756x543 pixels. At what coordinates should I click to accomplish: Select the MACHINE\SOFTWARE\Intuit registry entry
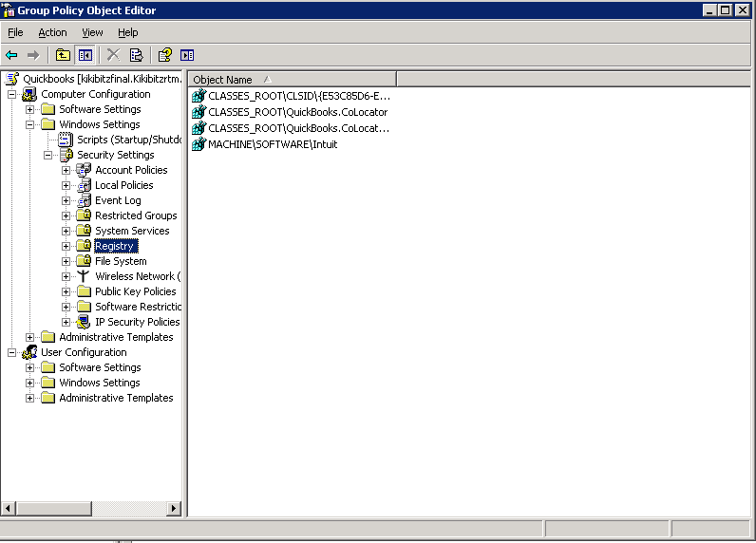(272, 144)
